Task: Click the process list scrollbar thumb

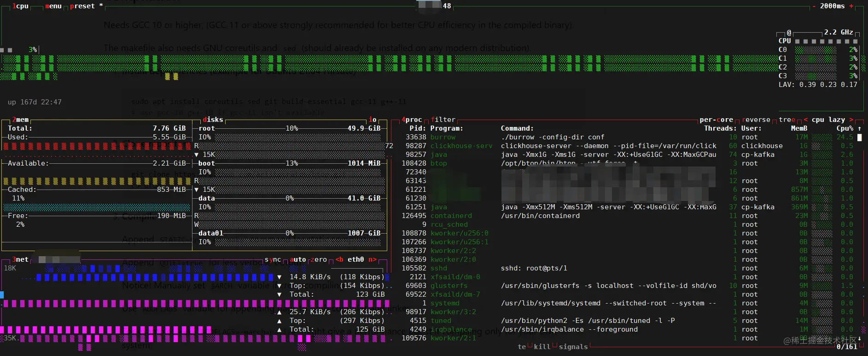Action: [859, 138]
